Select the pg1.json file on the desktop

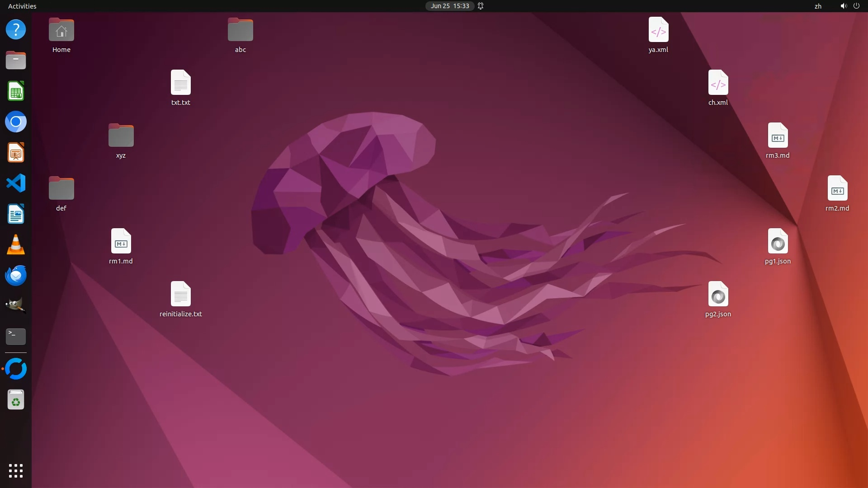[x=778, y=242]
